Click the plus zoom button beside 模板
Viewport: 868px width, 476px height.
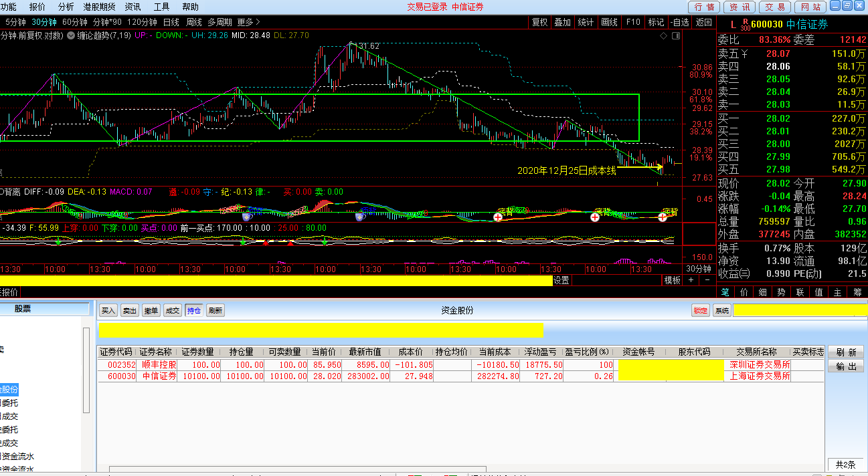coord(691,281)
